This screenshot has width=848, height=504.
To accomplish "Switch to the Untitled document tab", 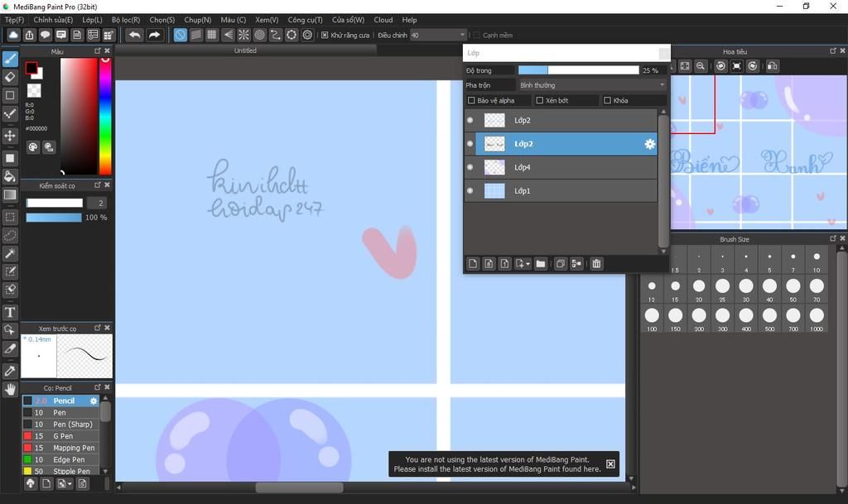I will point(245,50).
